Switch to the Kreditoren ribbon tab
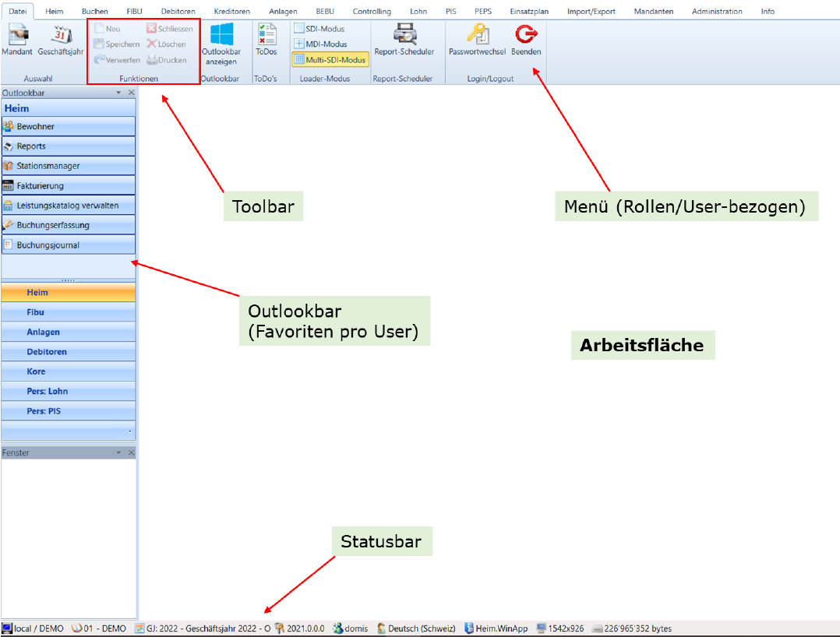Image resolution: width=840 pixels, height=637 pixels. (231, 12)
